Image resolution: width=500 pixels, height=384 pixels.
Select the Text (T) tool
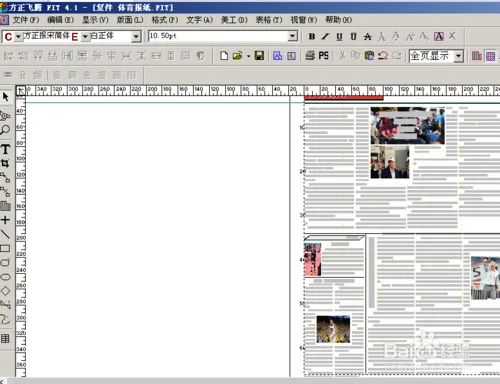(x=5, y=149)
